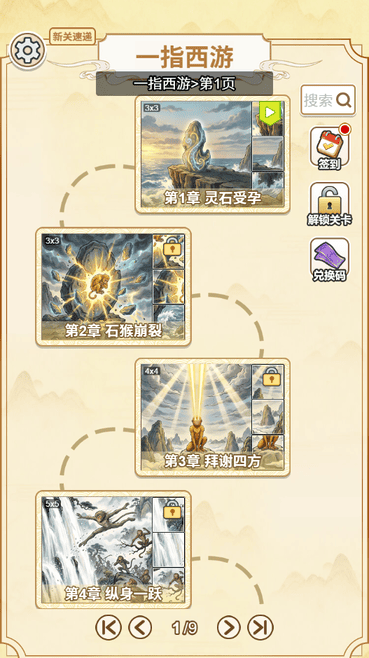This screenshot has width=369, height=658.
Task: Open the 签到 daily check-in calendar
Action: coord(330,149)
